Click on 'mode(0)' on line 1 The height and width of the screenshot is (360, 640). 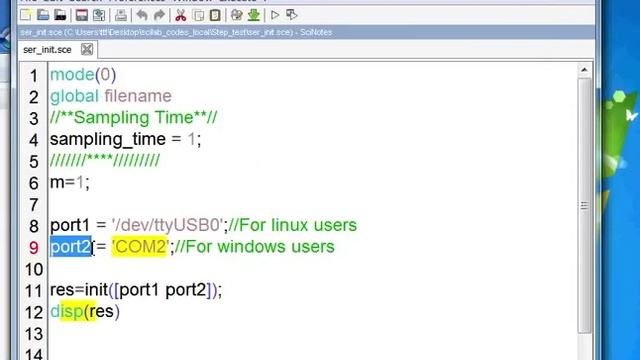[x=83, y=75]
